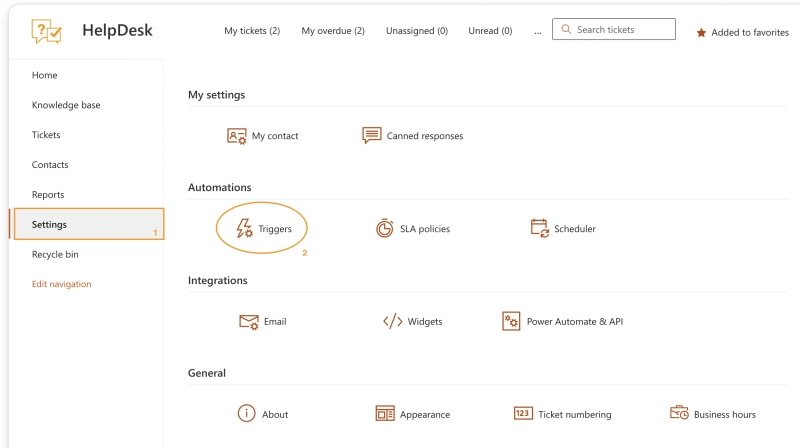Click the Appearance label
800x448 pixels.
pos(425,415)
